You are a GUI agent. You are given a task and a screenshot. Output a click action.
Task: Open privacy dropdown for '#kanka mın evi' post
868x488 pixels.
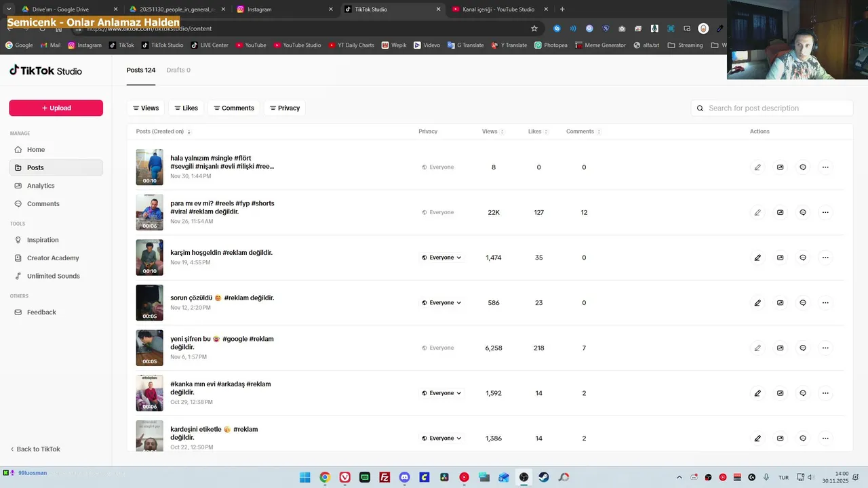tap(441, 393)
